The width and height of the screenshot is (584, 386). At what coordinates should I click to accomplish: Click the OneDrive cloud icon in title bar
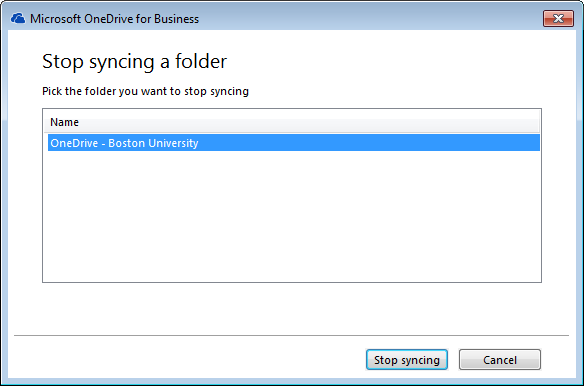point(18,18)
